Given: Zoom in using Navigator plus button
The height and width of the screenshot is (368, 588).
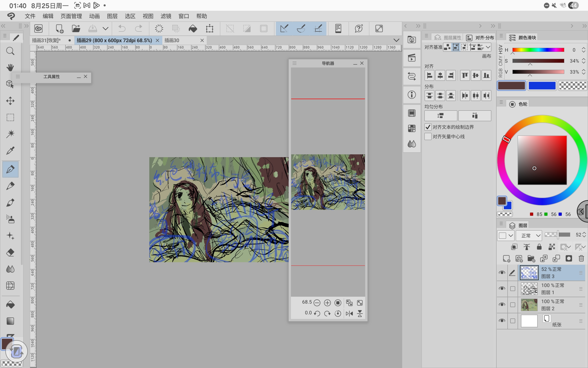Looking at the screenshot, I should click(x=327, y=303).
